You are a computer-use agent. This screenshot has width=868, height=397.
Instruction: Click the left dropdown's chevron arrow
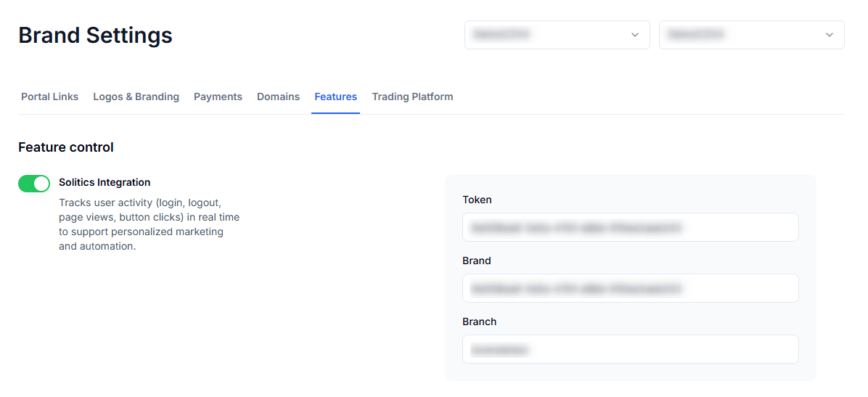click(x=635, y=35)
